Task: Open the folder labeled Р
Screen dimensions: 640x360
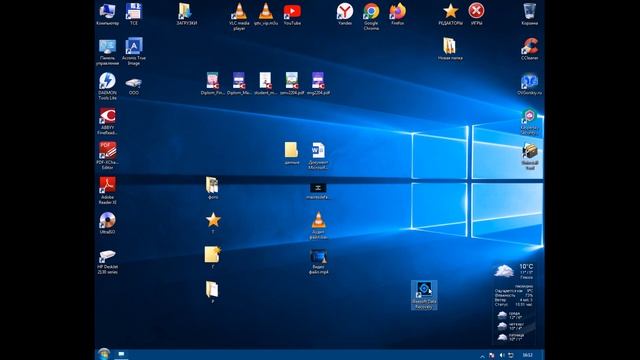Action: (213, 292)
